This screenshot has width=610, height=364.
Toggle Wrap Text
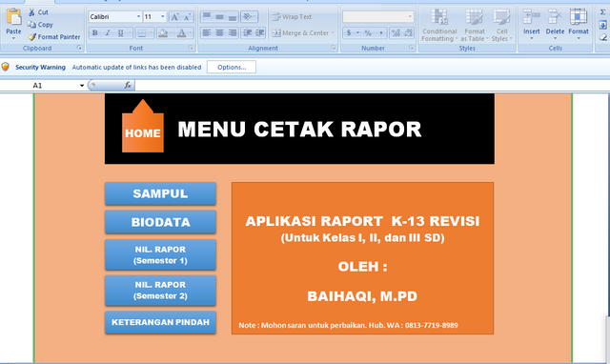pos(292,17)
